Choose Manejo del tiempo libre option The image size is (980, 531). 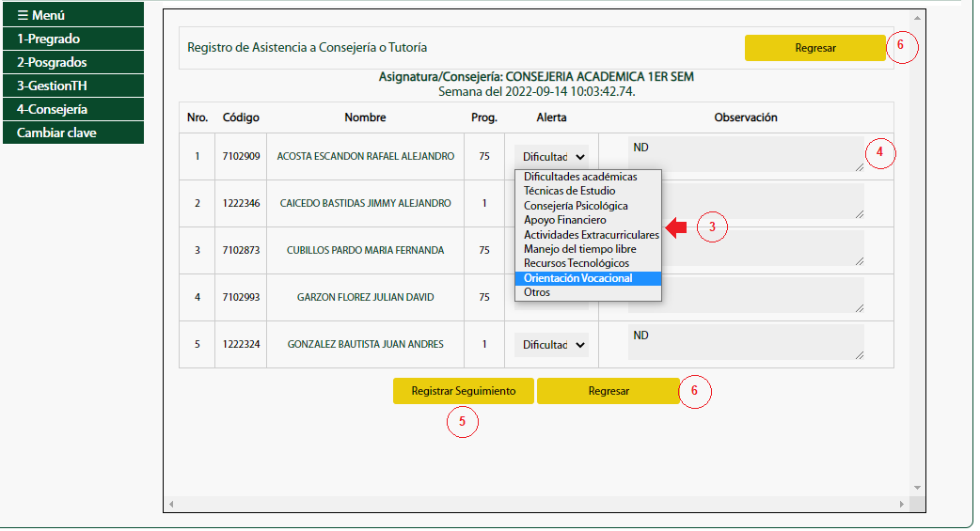pos(588,249)
